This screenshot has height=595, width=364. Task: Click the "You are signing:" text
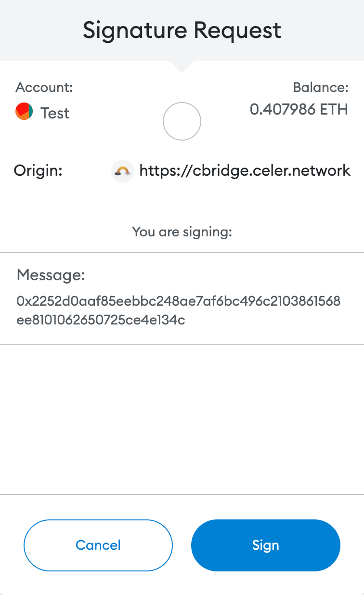pyautogui.click(x=182, y=232)
